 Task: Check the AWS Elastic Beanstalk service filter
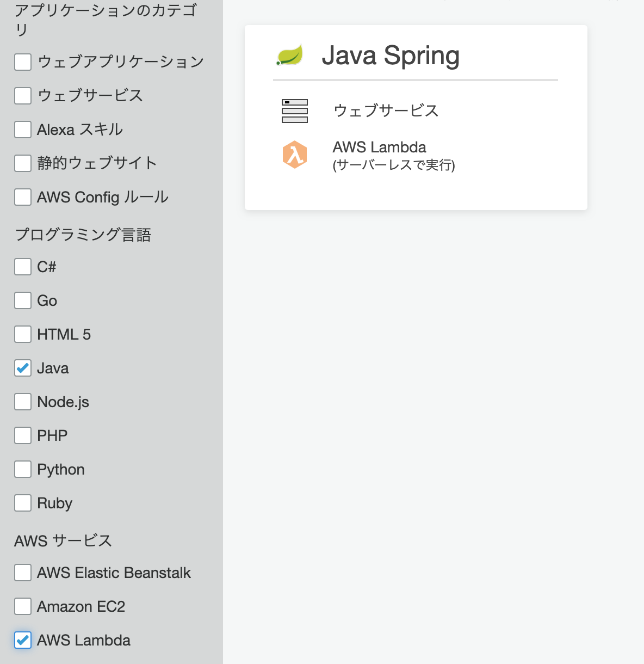point(22,573)
